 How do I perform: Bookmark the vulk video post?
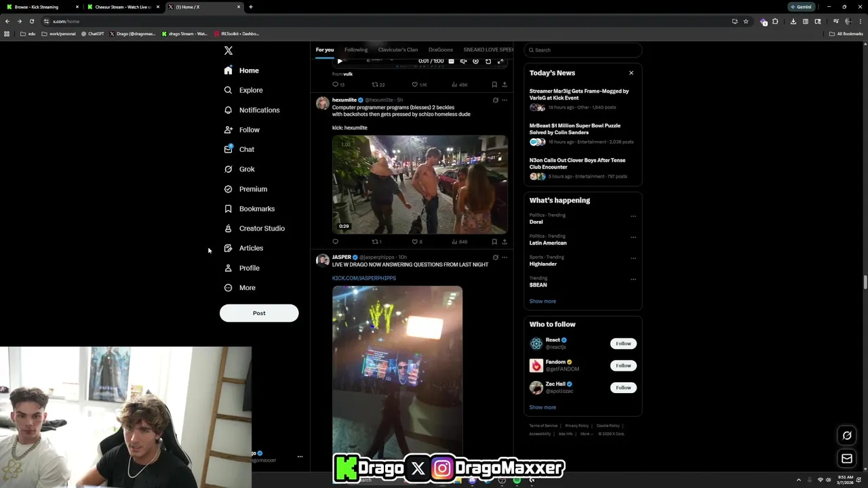coord(494,85)
